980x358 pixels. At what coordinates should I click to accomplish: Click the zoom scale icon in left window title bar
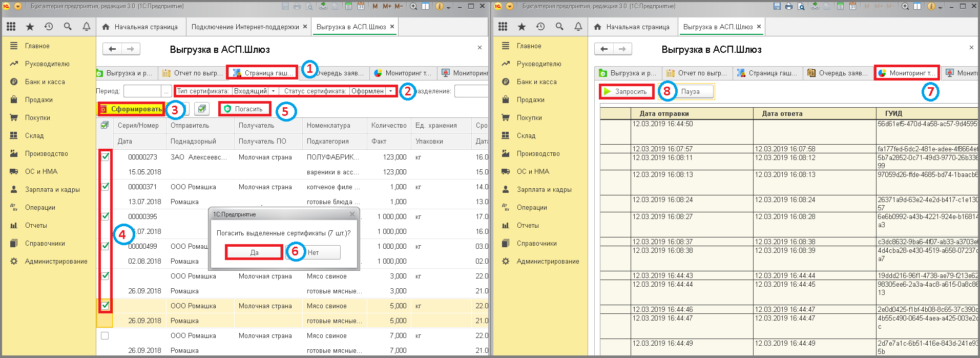pos(413,6)
